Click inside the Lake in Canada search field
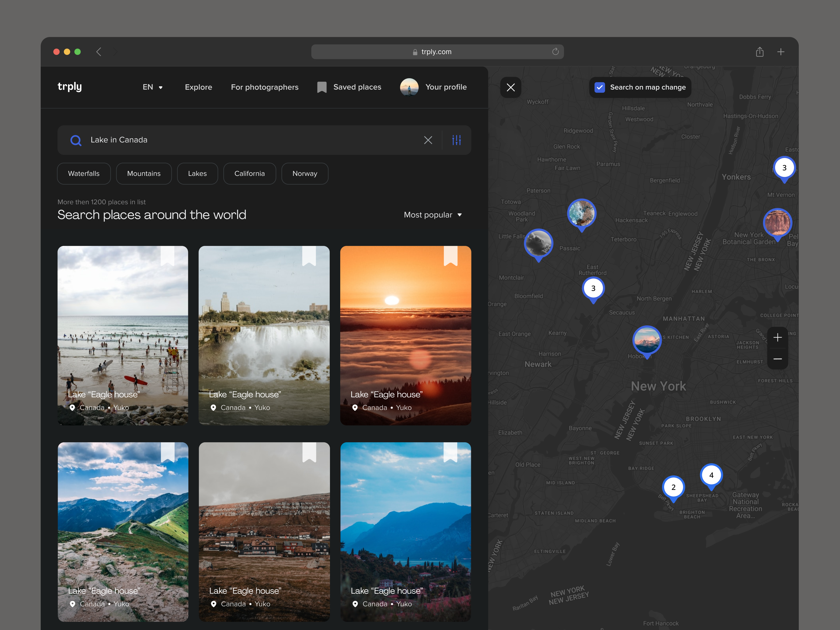 pyautogui.click(x=228, y=140)
